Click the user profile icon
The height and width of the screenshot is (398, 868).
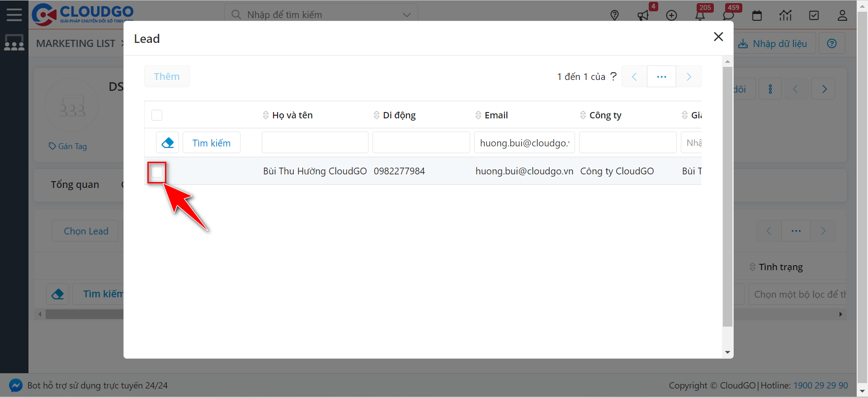pyautogui.click(x=842, y=15)
